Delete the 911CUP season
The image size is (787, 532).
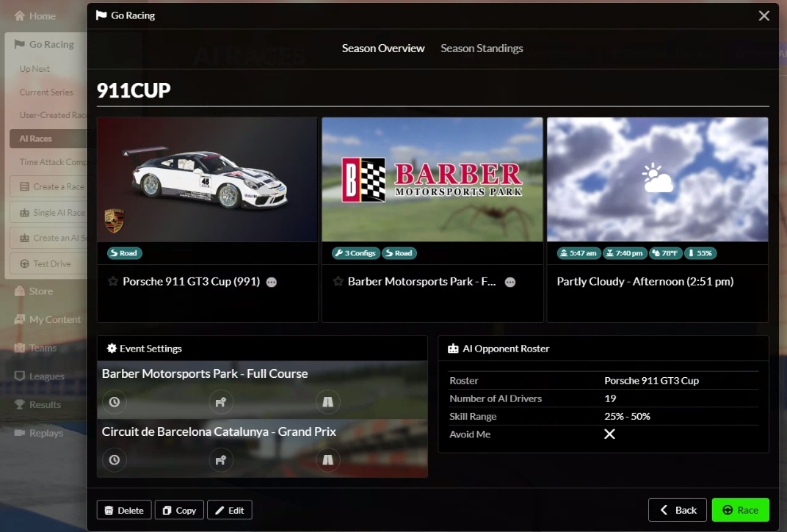[x=124, y=511]
